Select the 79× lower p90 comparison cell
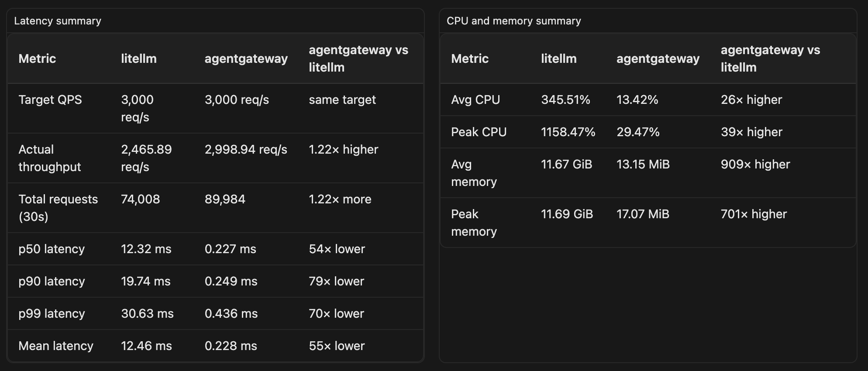Viewport: 868px width, 371px height. [336, 281]
